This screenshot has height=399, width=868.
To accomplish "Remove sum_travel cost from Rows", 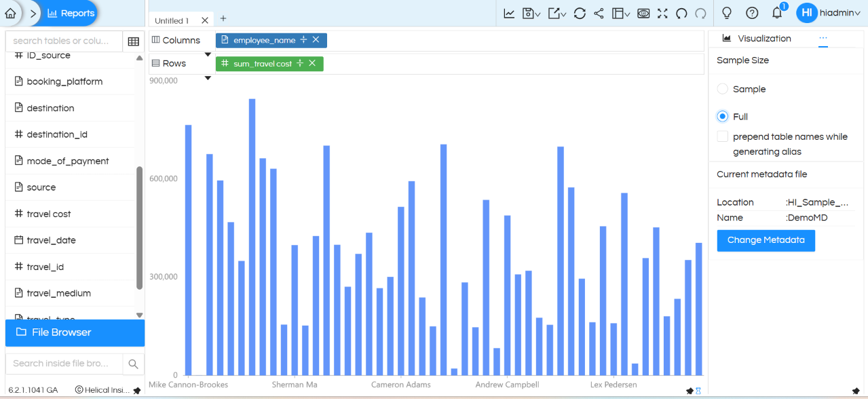I will click(312, 63).
